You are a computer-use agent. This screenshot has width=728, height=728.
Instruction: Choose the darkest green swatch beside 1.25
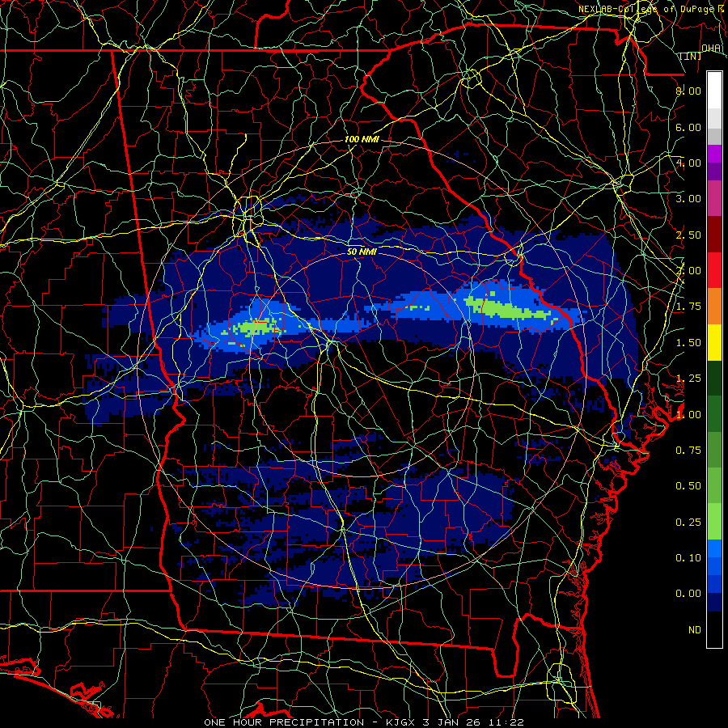714,378
